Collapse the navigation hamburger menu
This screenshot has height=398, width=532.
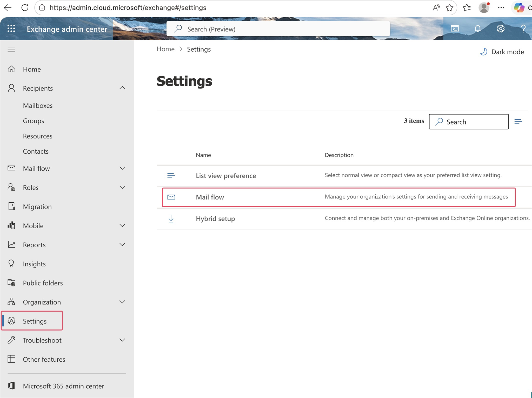[x=11, y=50]
